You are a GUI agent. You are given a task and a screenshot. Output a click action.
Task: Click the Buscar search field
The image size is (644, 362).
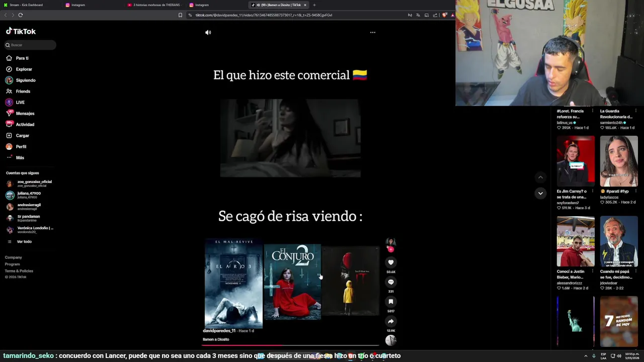click(x=30, y=45)
